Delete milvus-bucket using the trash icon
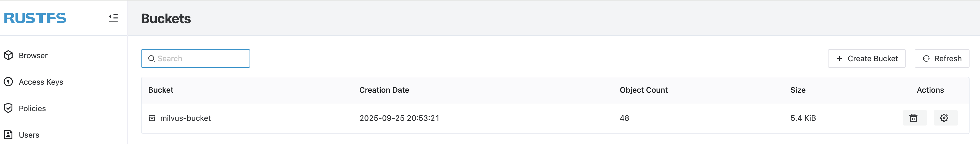This screenshot has width=980, height=144. click(x=913, y=118)
